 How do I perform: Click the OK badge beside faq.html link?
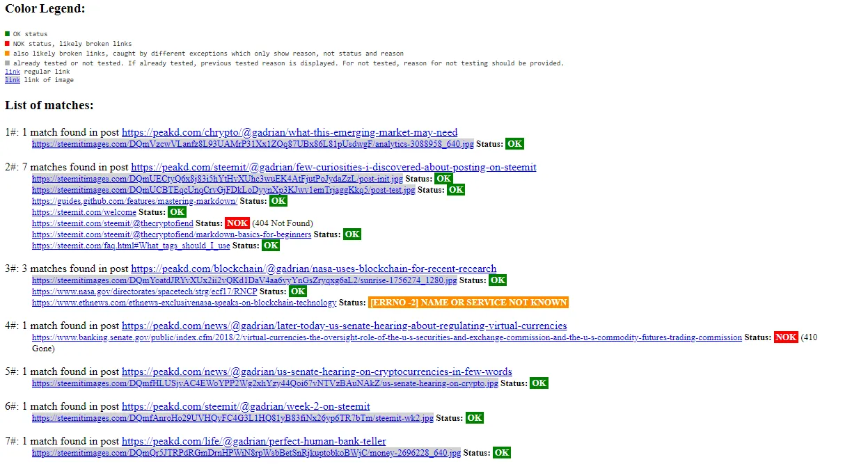click(271, 246)
